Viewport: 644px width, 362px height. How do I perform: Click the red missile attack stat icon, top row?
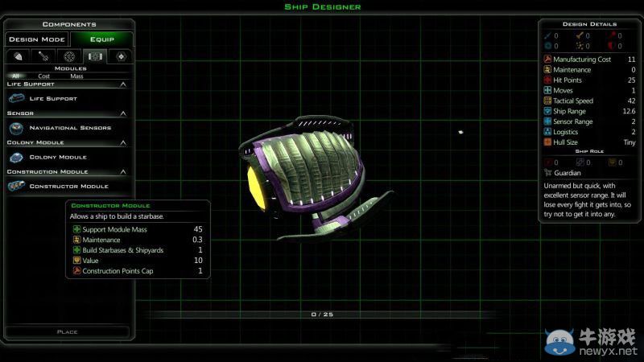click(612, 35)
